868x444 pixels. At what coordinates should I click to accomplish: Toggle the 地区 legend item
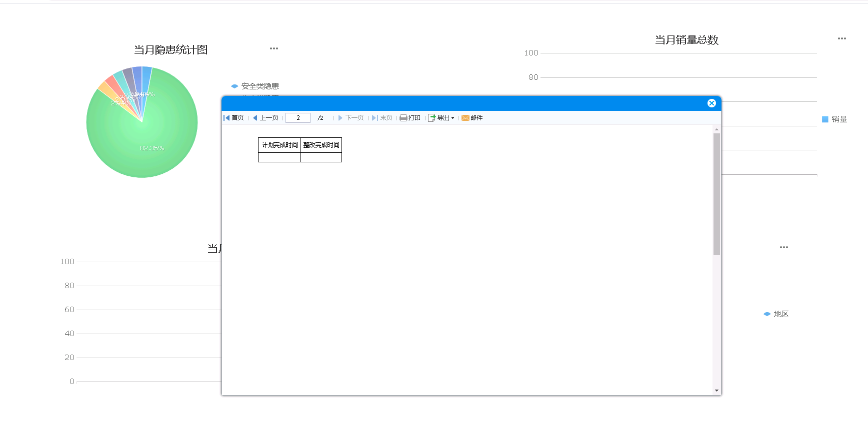point(776,314)
